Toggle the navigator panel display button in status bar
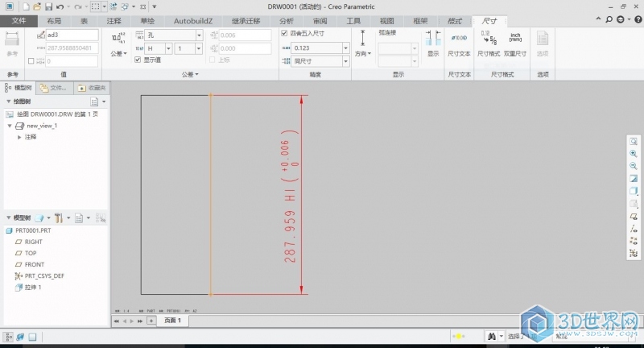The height and width of the screenshot is (348, 644). (9, 337)
